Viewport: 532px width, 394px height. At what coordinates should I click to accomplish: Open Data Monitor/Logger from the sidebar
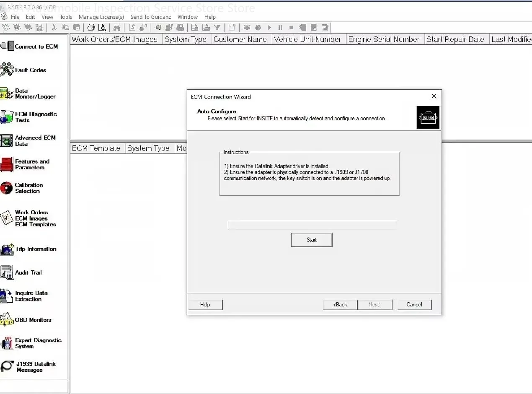pyautogui.click(x=28, y=93)
